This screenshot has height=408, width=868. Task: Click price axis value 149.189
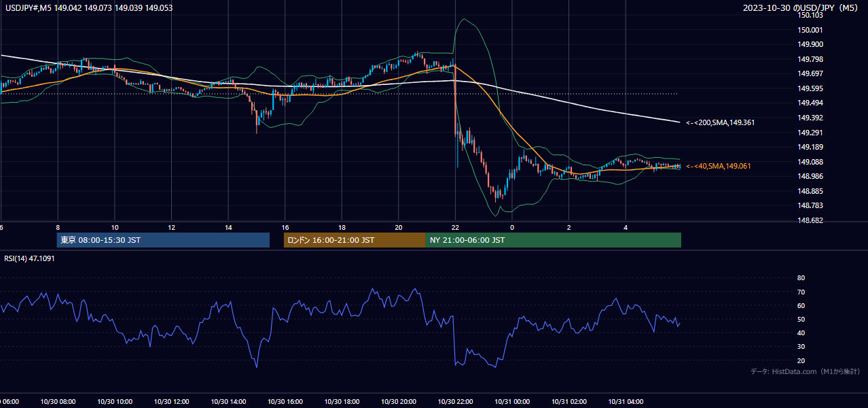pos(810,147)
